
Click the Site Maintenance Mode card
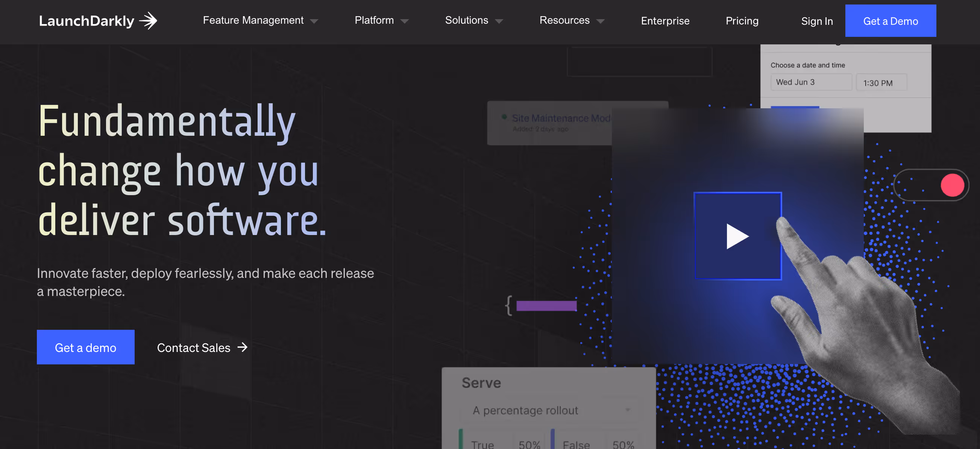tap(550, 123)
